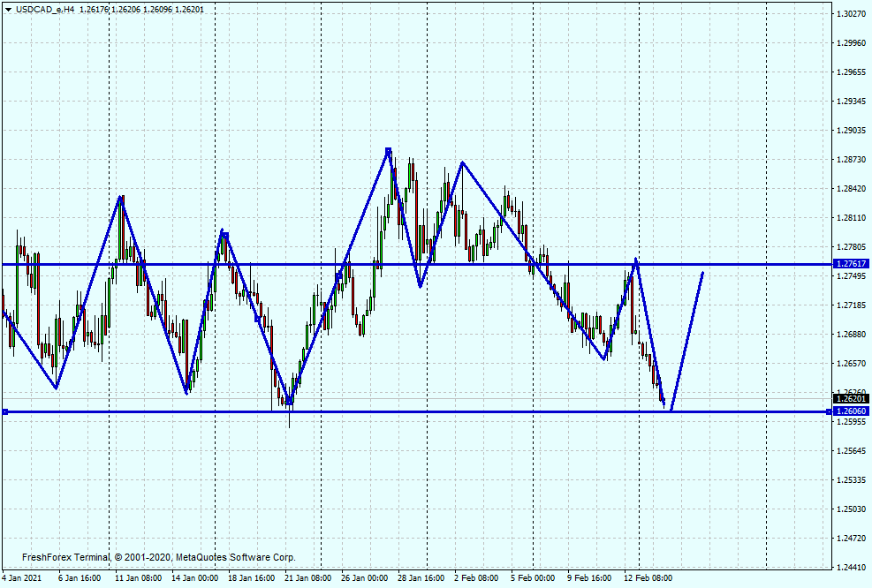Image resolution: width=872 pixels, height=588 pixels.
Task: Select trendline anchor square at the 21 Jan low
Action: [289, 401]
